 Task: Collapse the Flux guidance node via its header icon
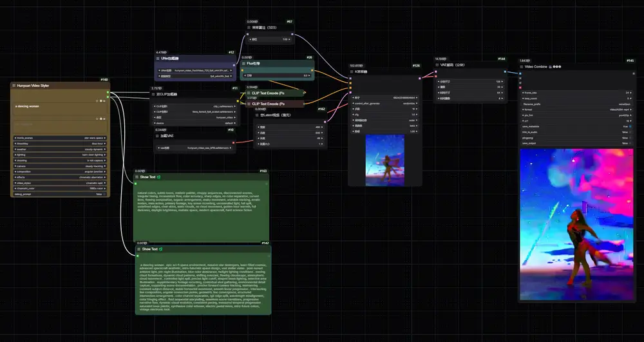click(x=243, y=64)
